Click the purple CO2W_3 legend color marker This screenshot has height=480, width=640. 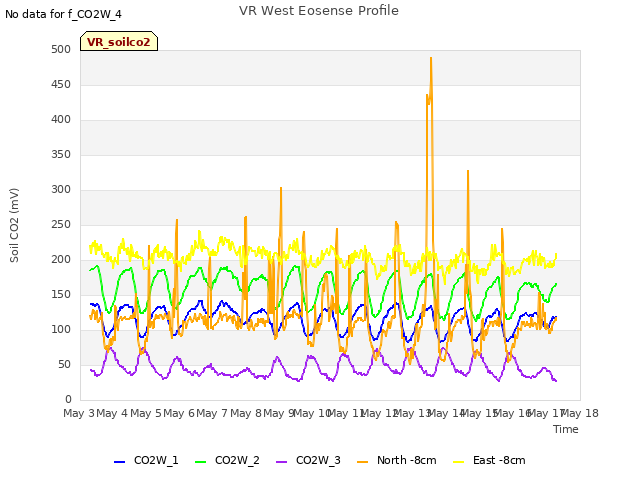(x=281, y=462)
